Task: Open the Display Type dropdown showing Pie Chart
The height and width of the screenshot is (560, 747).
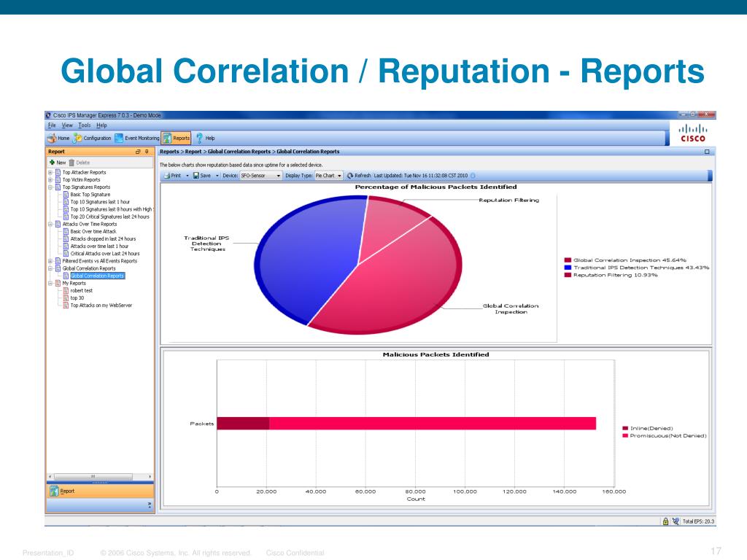Action: point(329,176)
